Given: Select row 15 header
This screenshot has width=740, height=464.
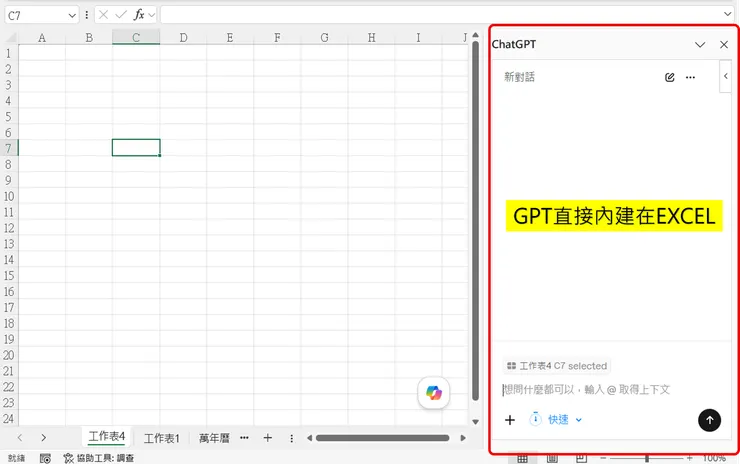Looking at the screenshot, I should pyautogui.click(x=8, y=275).
